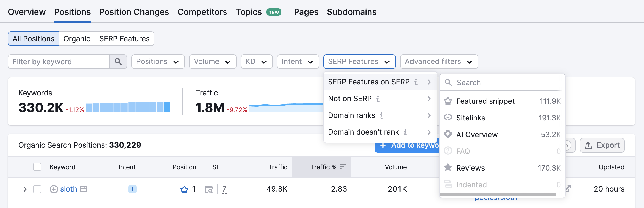Open the KD filter dropdown

point(257,62)
